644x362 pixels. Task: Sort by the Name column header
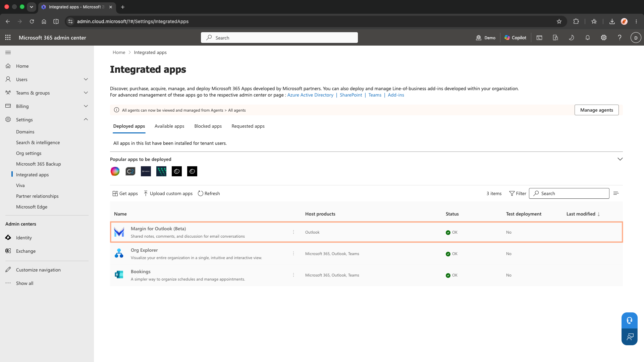(120, 214)
